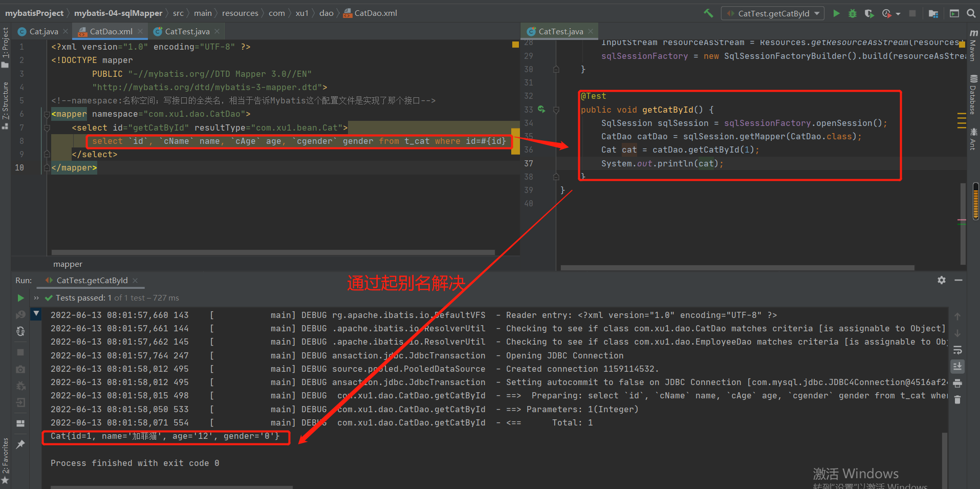
Task: Click Up the stack trace arrow
Action: 957,316
